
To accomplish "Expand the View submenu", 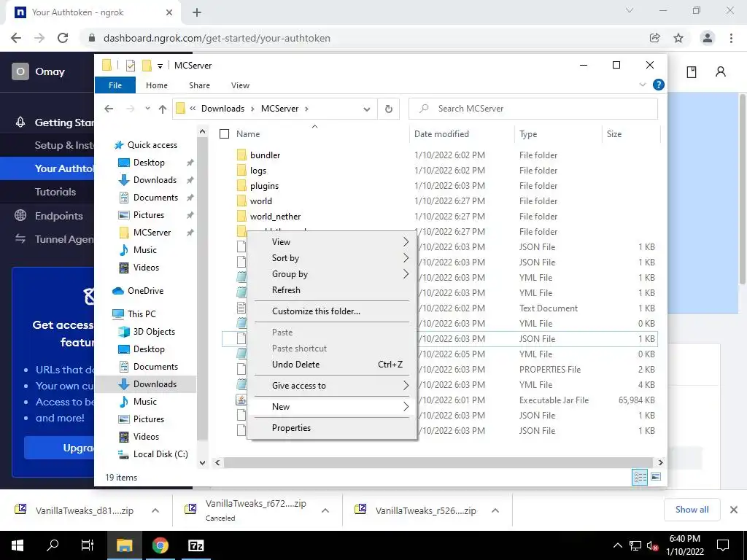I will pyautogui.click(x=332, y=242).
